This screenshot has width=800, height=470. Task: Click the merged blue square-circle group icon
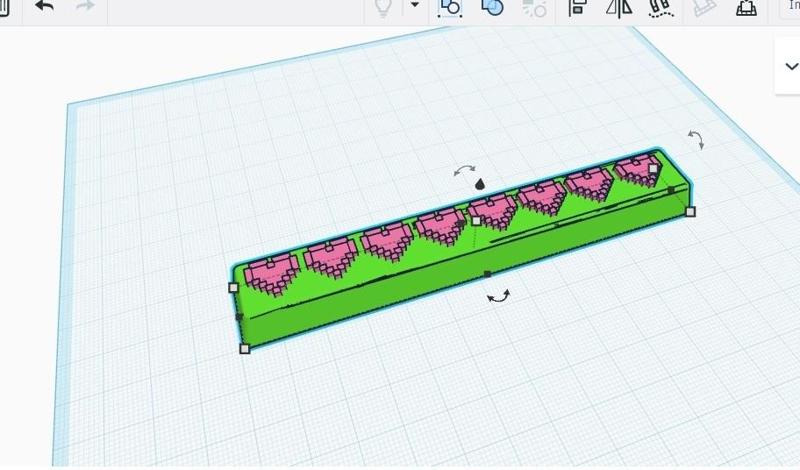click(492, 7)
